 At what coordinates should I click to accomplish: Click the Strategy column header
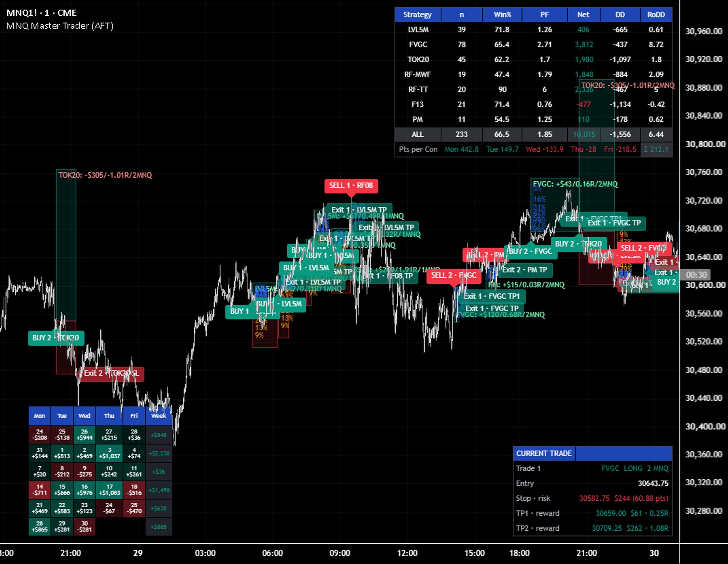[x=418, y=15]
